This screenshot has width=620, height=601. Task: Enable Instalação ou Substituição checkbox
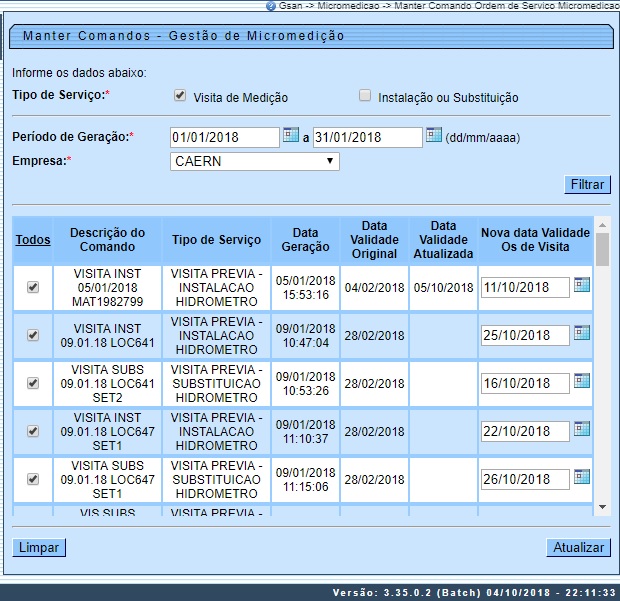tap(365, 96)
